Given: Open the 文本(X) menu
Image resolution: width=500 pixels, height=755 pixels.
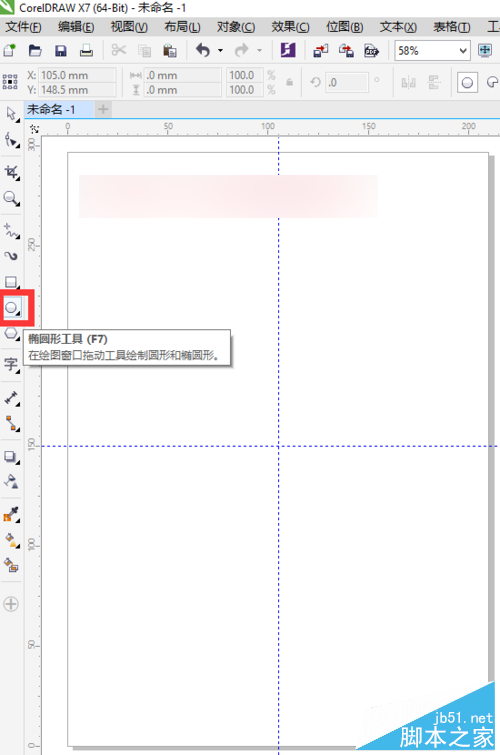Looking at the screenshot, I should tap(398, 27).
